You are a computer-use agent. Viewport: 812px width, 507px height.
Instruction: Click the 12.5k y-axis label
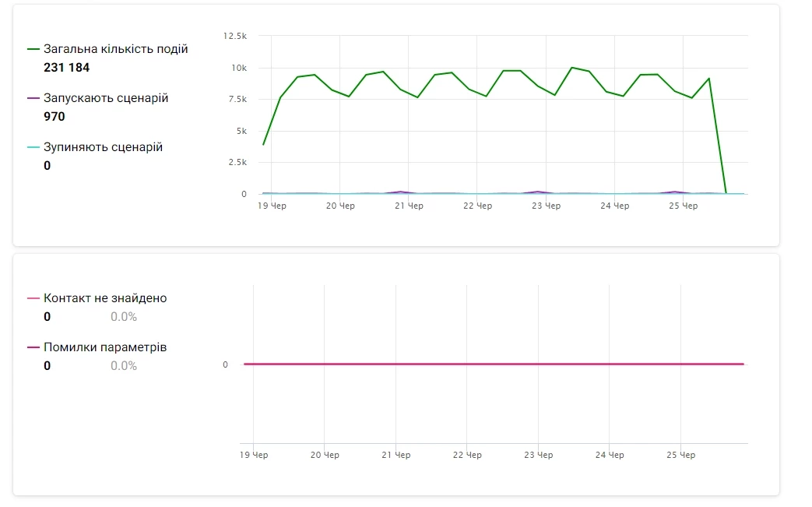coord(235,36)
